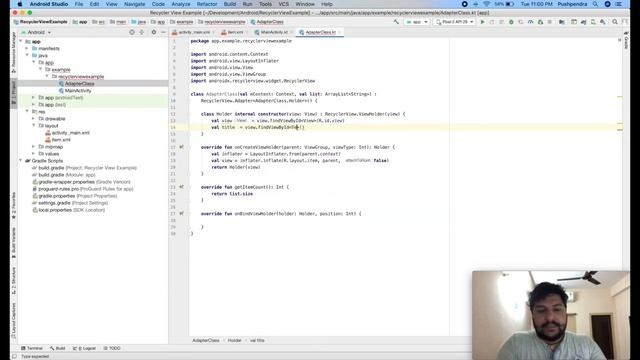Click the Make Project hammer icon

(396, 22)
